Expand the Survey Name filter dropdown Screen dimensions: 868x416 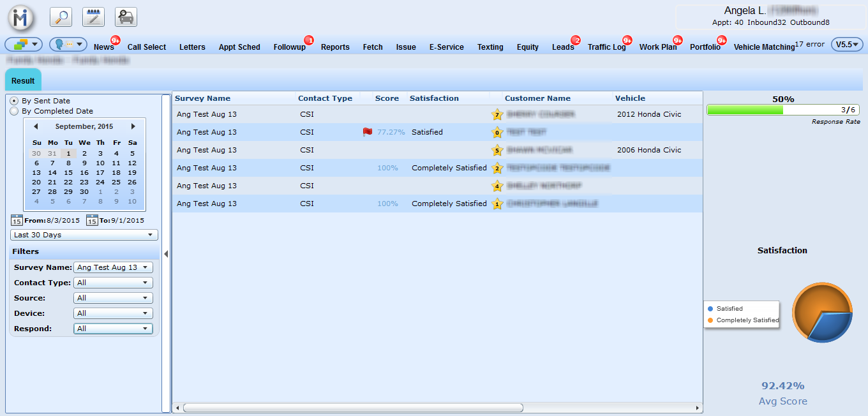click(x=114, y=267)
